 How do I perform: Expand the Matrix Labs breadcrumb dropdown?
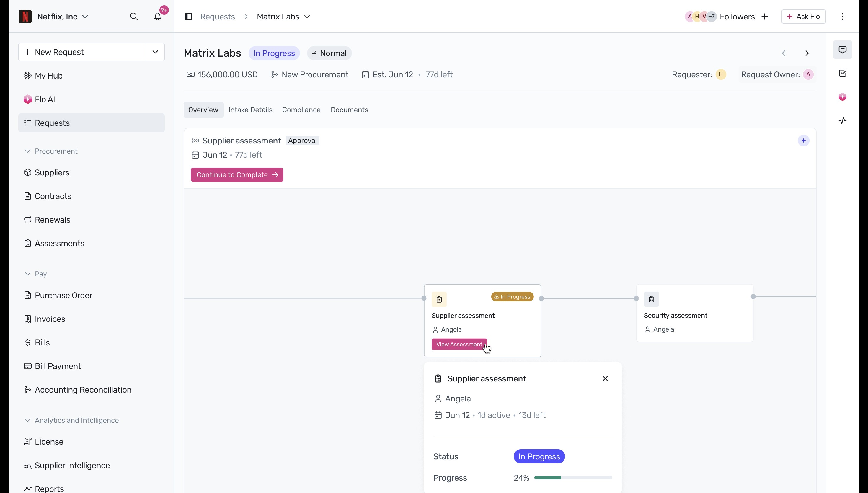point(307,17)
